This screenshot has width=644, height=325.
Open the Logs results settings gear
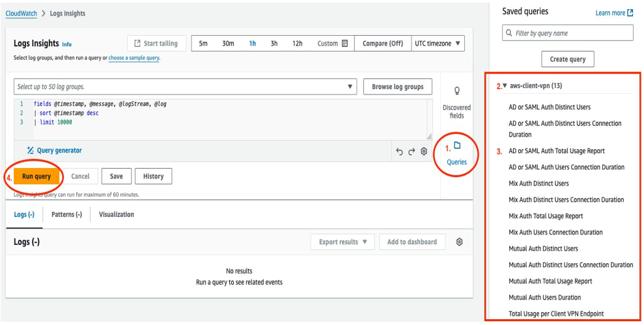click(459, 242)
